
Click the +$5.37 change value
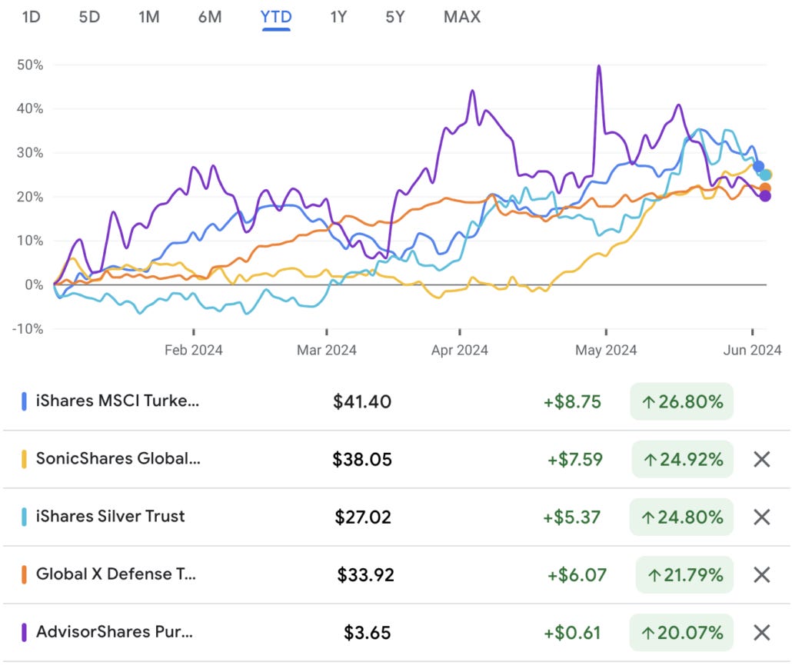click(x=572, y=517)
